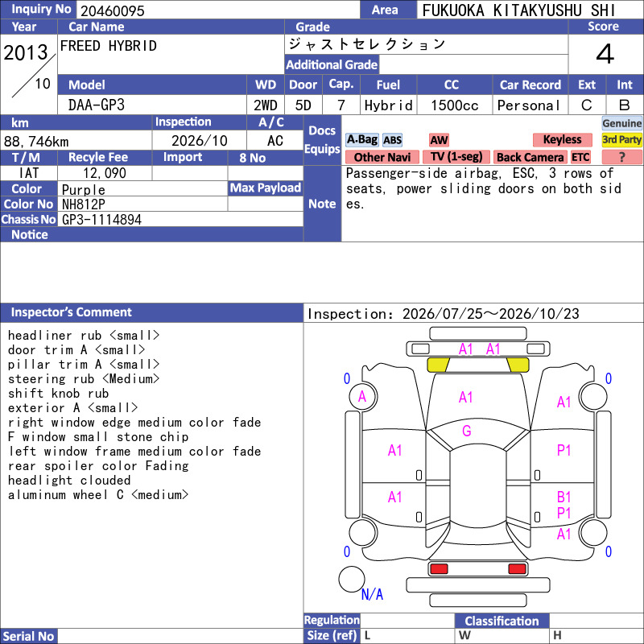The height and width of the screenshot is (644, 644).
Task: Click the A-Bag equipment badge
Action: [x=361, y=139]
